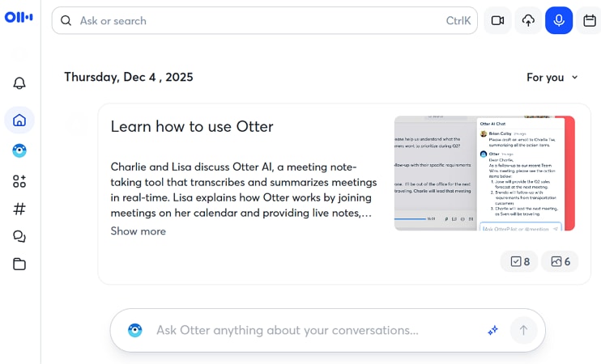Click the "Ask or search" search field
The width and height of the screenshot is (601, 364).
[259, 21]
